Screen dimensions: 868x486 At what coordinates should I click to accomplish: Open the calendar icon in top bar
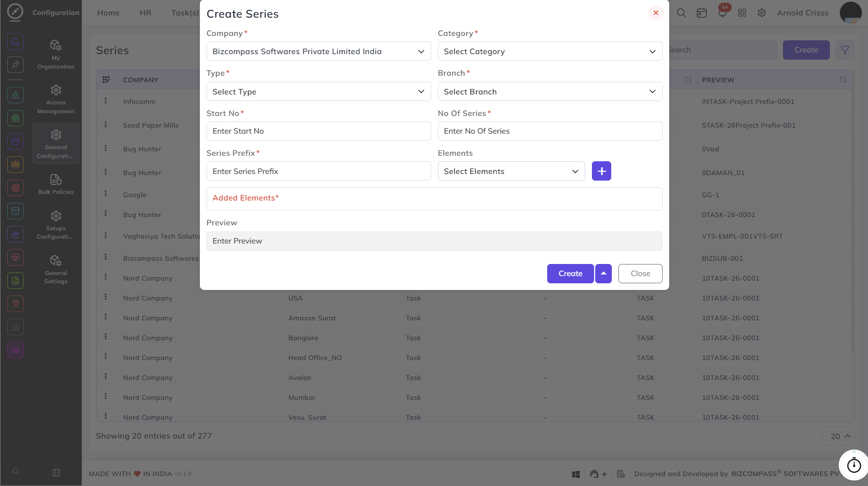click(x=702, y=13)
